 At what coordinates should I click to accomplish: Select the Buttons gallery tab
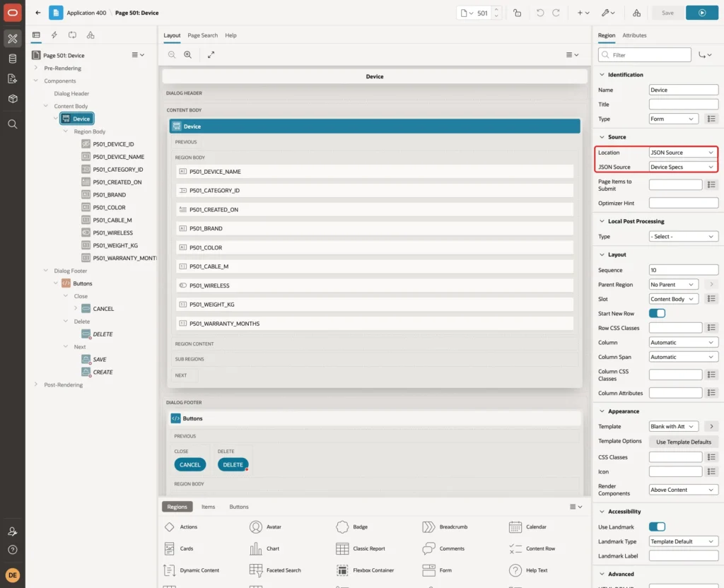click(239, 507)
